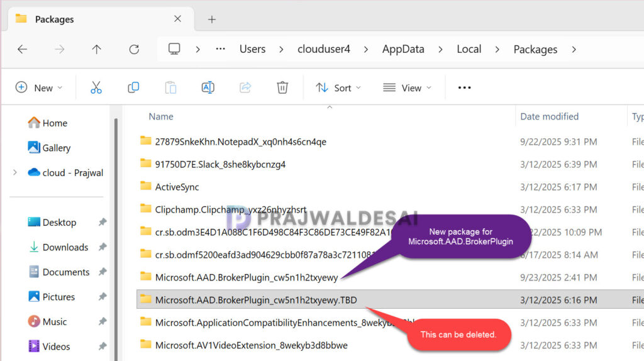Open the Sort dropdown menu
This screenshot has width=644, height=361.
(338, 87)
